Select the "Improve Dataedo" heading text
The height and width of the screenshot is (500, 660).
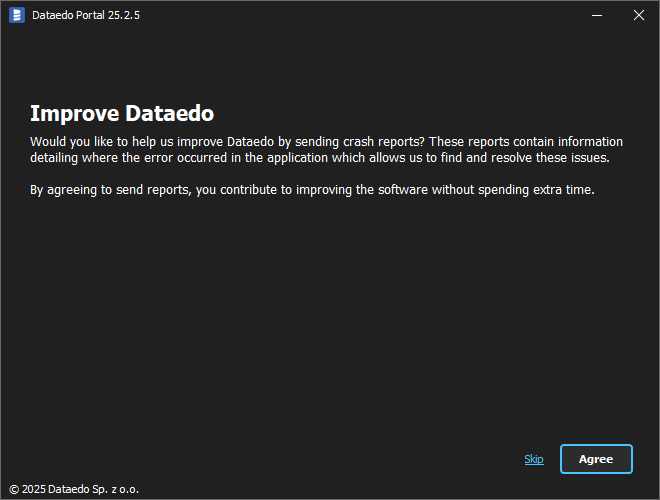click(x=122, y=113)
